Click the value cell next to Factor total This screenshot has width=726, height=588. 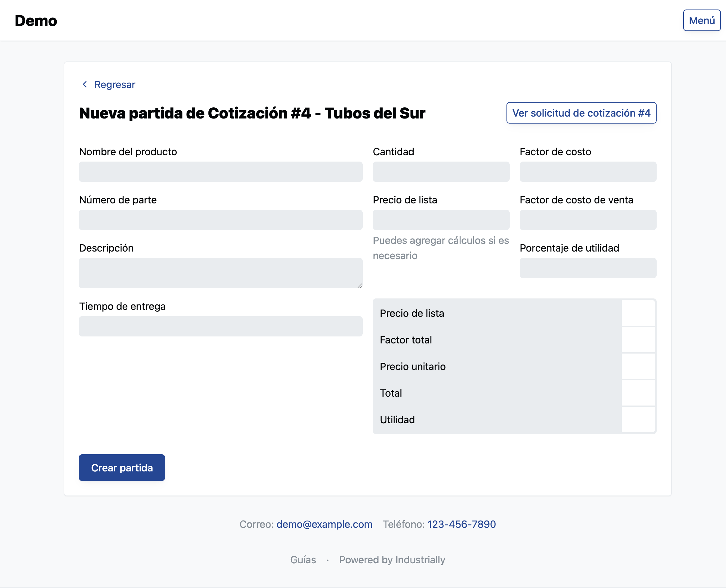coord(638,340)
